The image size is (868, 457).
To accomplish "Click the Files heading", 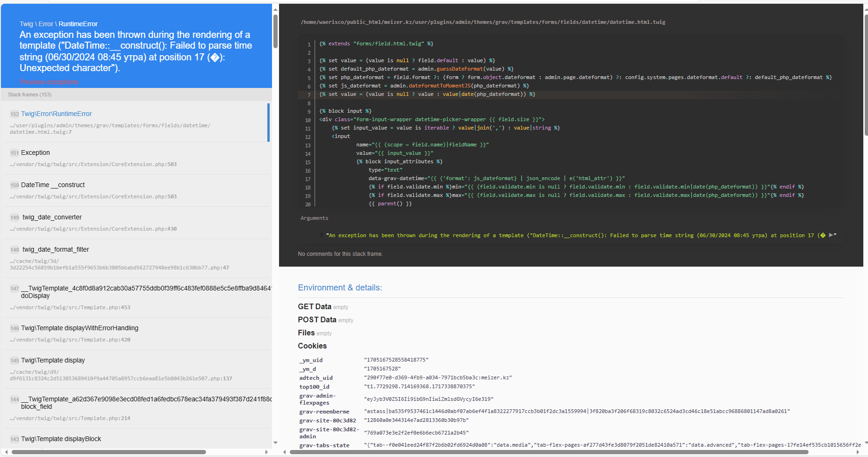I will click(x=306, y=333).
